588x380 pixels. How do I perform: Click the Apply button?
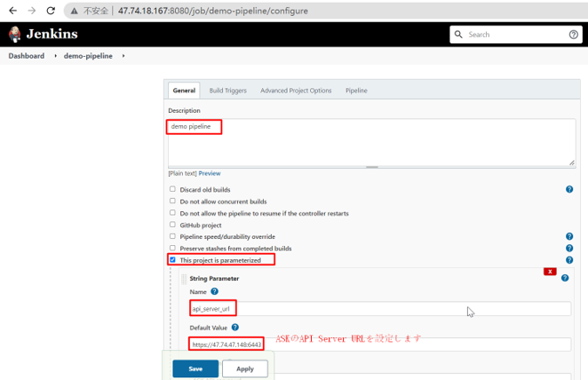point(245,368)
